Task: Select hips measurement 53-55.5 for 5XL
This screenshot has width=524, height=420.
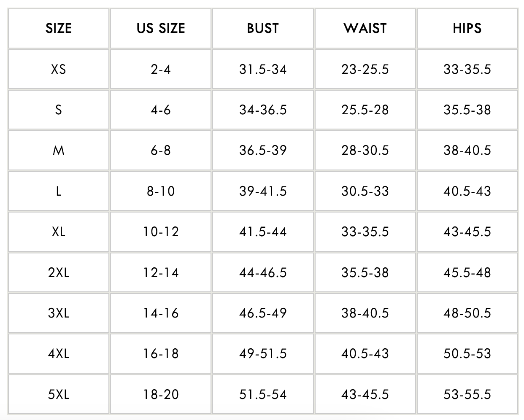Action: [467, 395]
